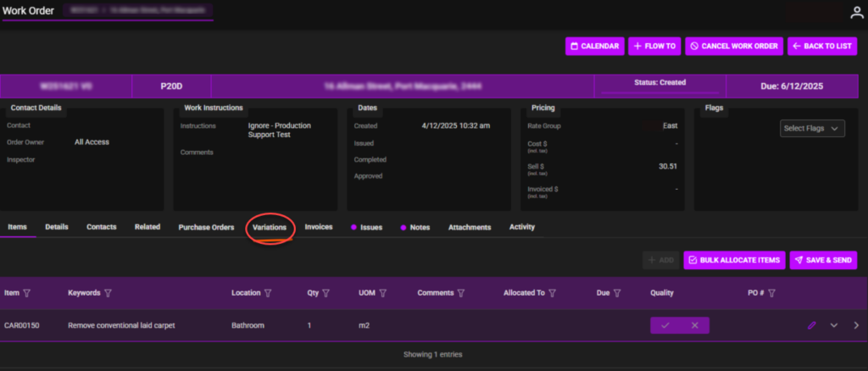Screen dimensions: 868x371
Task: Open the Purchase Orders tab
Action: click(x=206, y=227)
